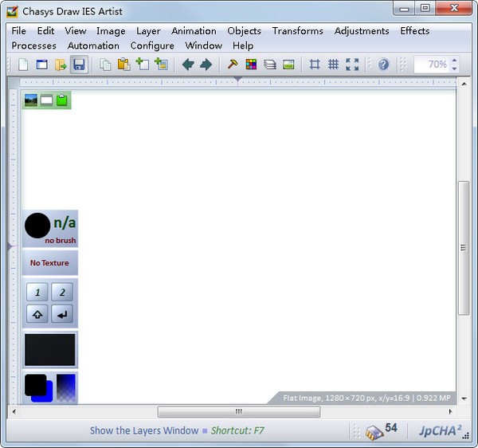This screenshot has width=478, height=448.
Task: Switch to full screen view
Action: coord(352,65)
